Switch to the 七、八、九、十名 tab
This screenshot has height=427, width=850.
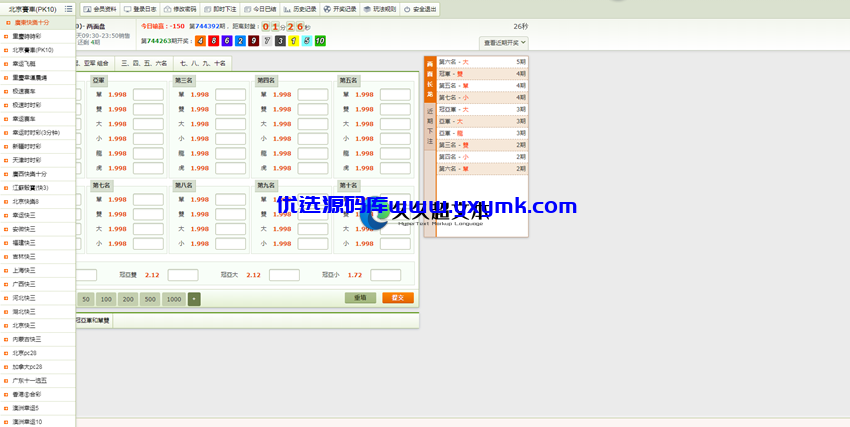click(x=203, y=63)
